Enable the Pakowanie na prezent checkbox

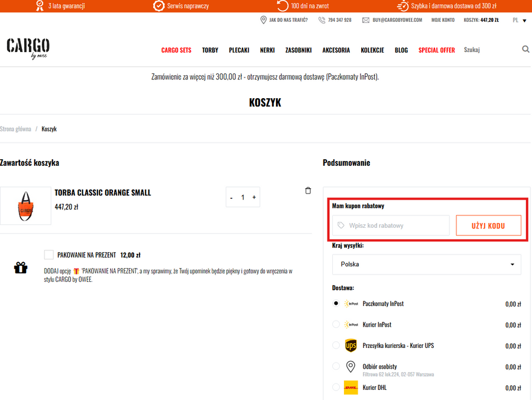(x=49, y=255)
